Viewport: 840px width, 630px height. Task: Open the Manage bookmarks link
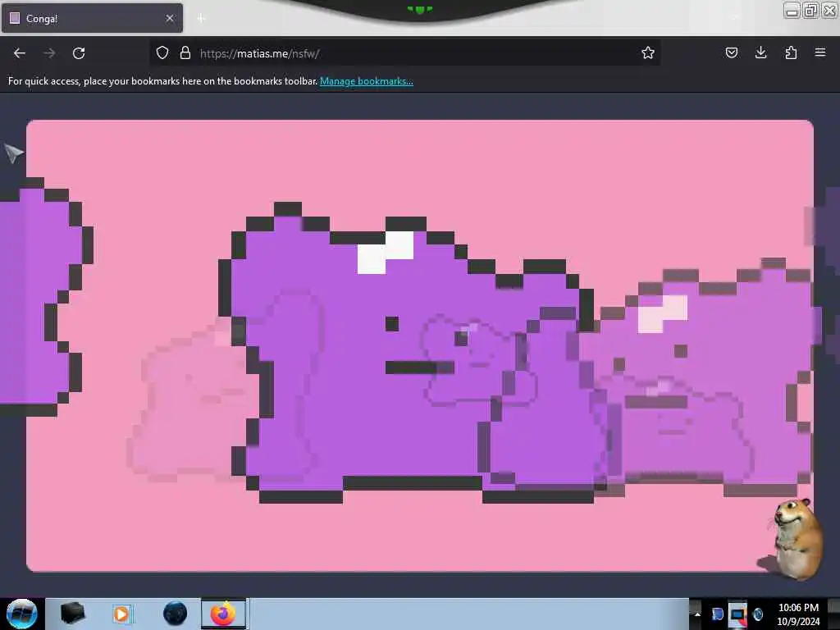click(x=367, y=81)
